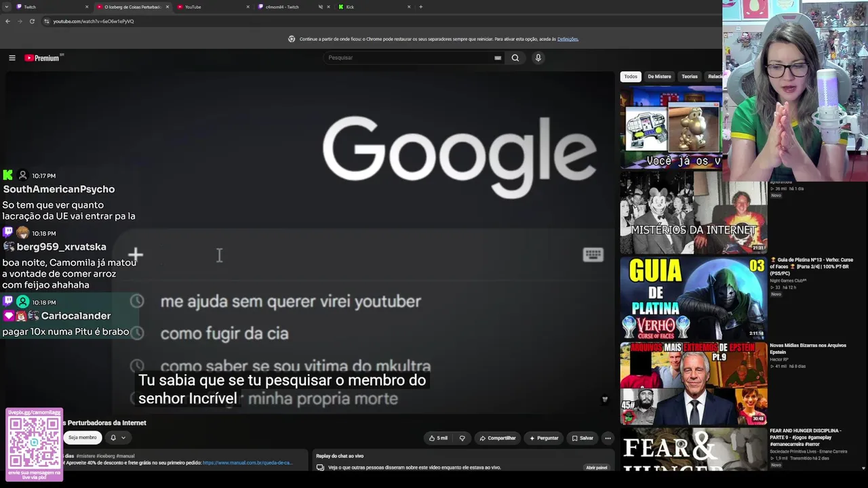Switch to the c4momil4 - Twitch tab
Image resolution: width=868 pixels, height=488 pixels.
point(290,7)
